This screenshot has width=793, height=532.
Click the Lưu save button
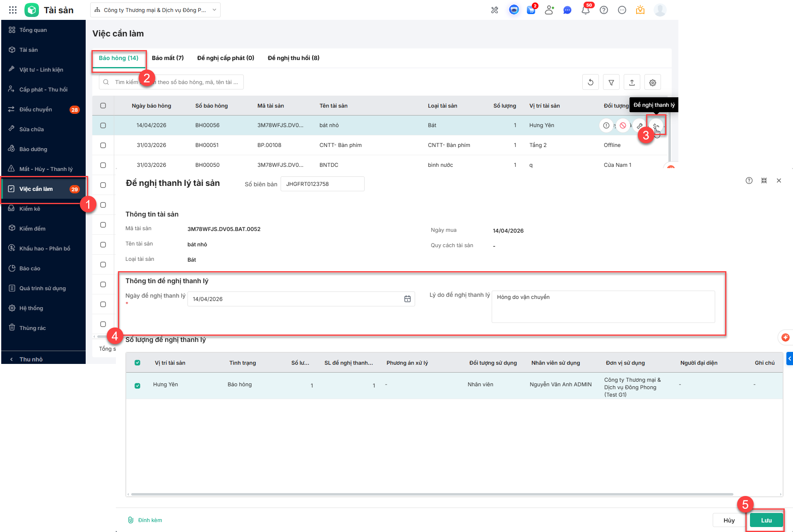766,520
